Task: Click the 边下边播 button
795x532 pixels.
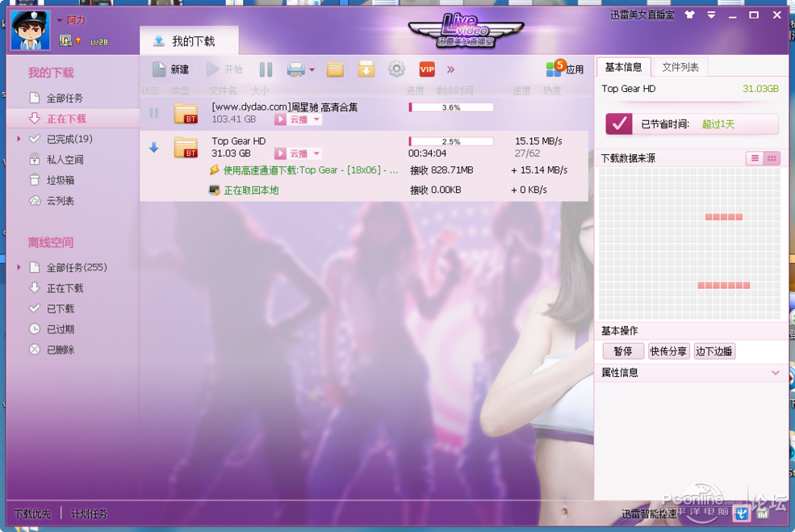Action: (714, 351)
